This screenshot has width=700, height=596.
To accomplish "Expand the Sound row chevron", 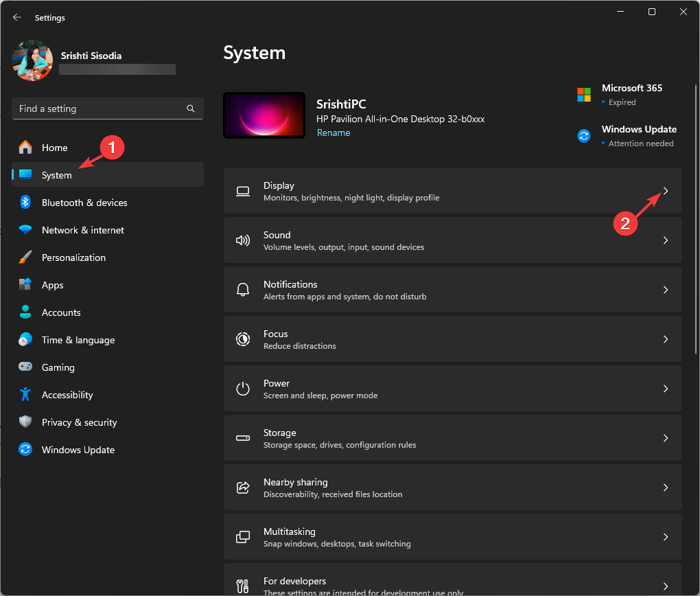I will 666,240.
